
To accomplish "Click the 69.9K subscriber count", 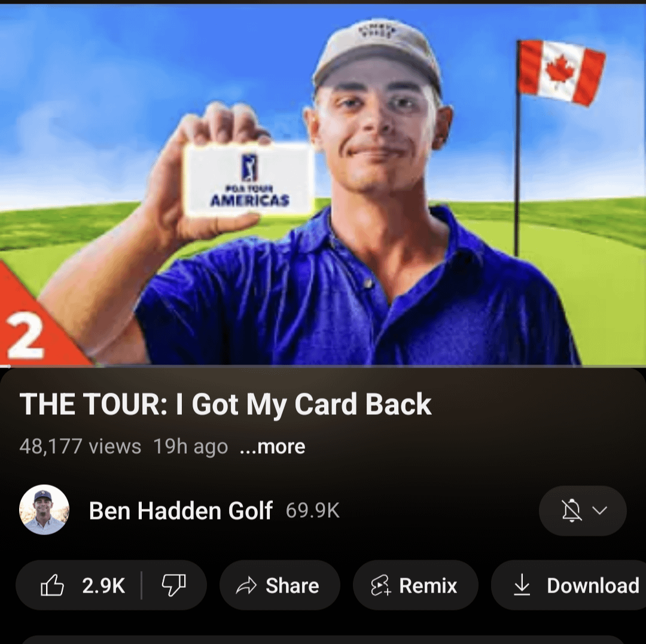I will pos(313,511).
